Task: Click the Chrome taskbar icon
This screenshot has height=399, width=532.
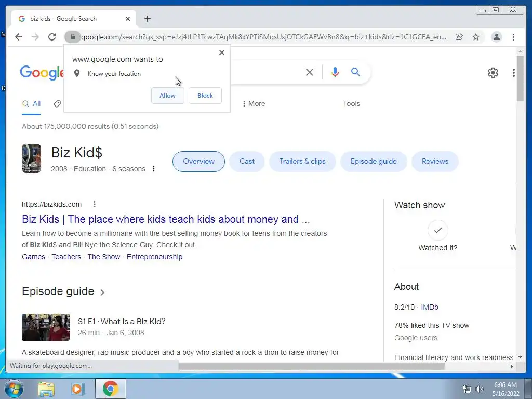Action: [110, 389]
